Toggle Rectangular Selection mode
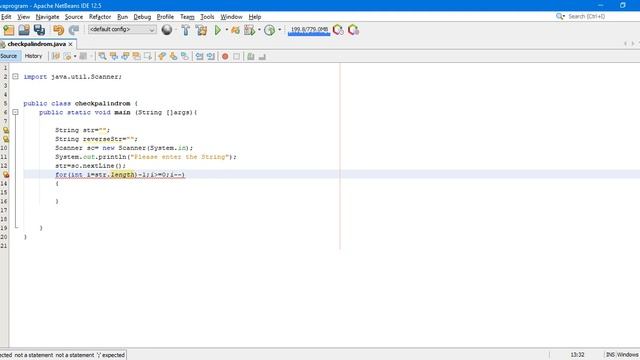This screenshot has width=640, height=360. [x=148, y=56]
